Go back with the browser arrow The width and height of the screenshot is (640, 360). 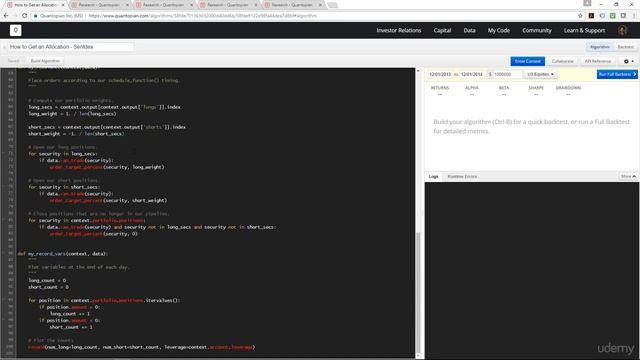[6, 16]
